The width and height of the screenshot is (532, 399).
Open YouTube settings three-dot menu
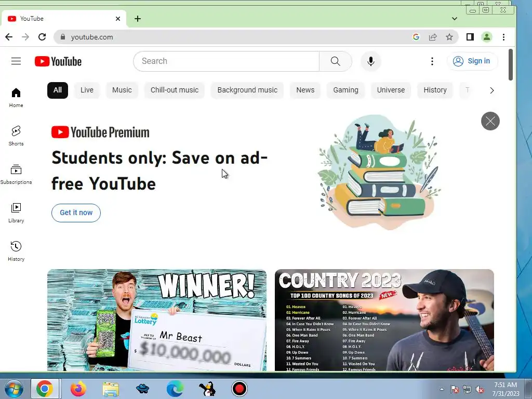point(432,61)
